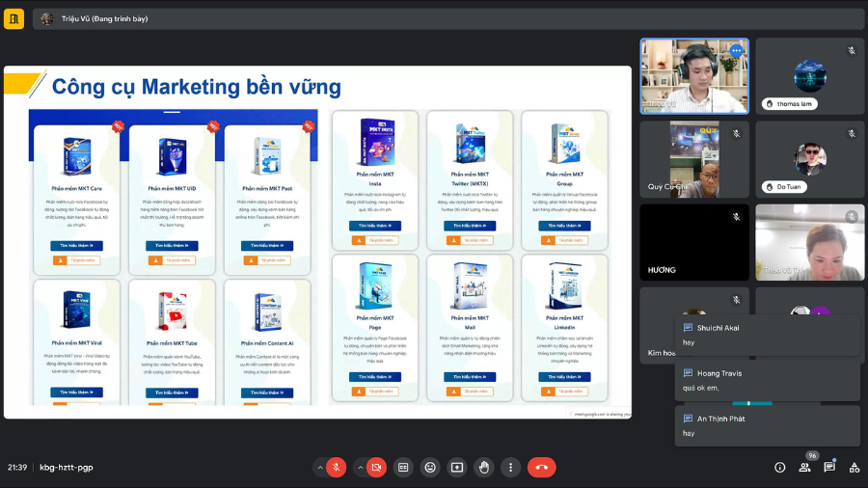Click meeting code kbg-hztt-pgp
This screenshot has height=488, width=868.
(x=67, y=468)
